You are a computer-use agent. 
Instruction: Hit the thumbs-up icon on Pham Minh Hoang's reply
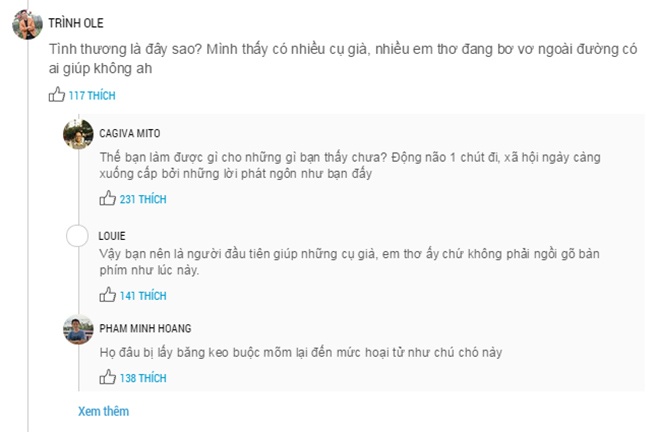coord(108,377)
